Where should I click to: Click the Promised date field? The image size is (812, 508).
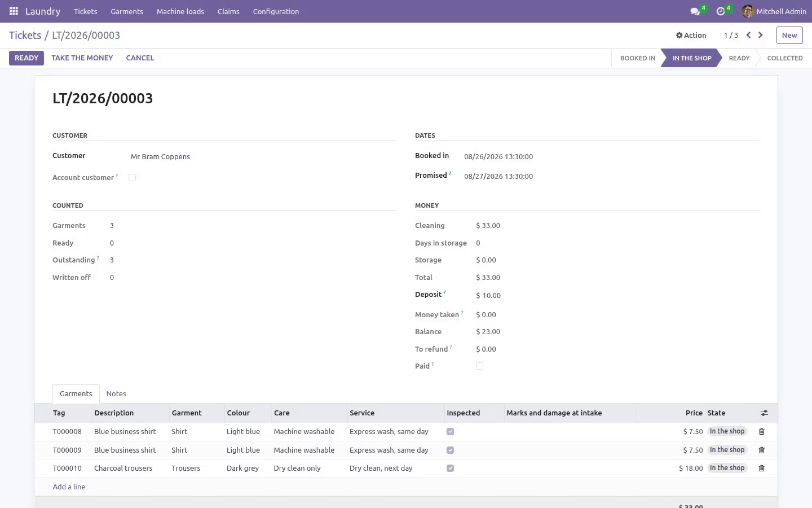[x=611, y=177]
